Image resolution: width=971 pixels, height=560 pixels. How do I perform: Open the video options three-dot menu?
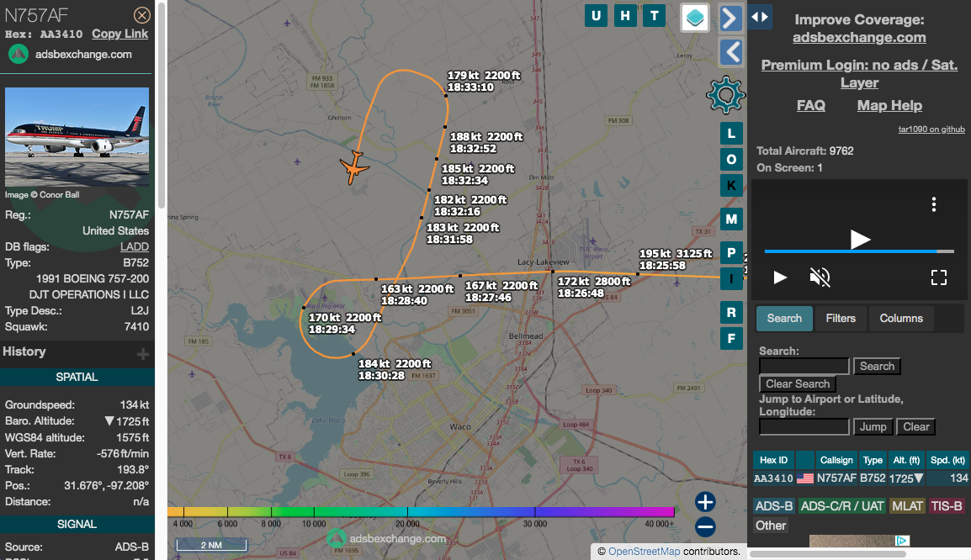(934, 205)
